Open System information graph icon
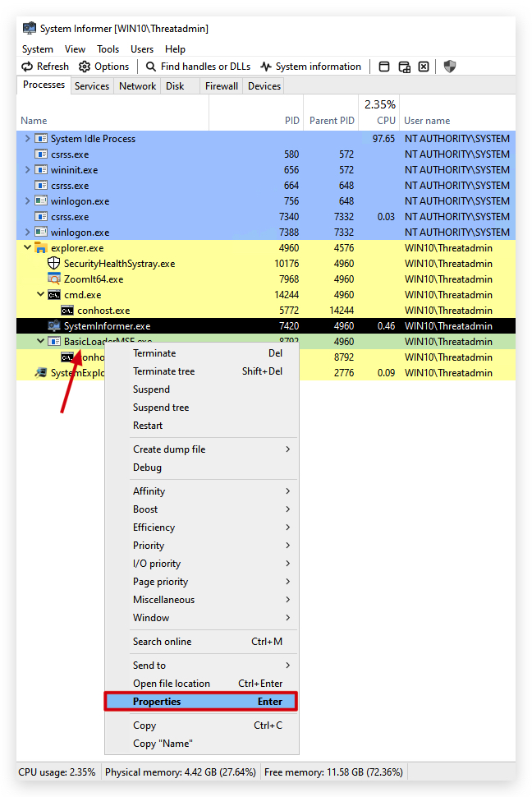532x797 pixels. point(266,67)
